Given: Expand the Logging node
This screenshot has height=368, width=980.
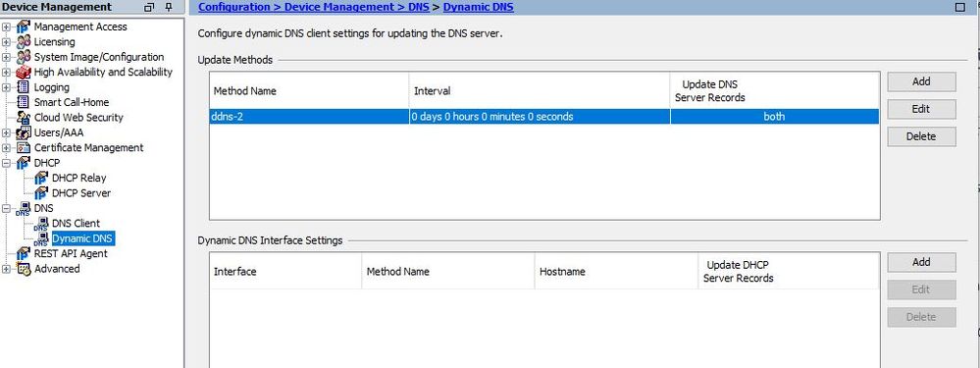Looking at the screenshot, I should (x=6, y=87).
